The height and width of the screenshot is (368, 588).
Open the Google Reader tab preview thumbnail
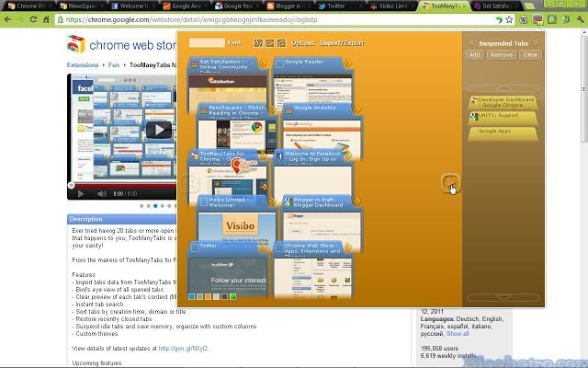tap(313, 89)
